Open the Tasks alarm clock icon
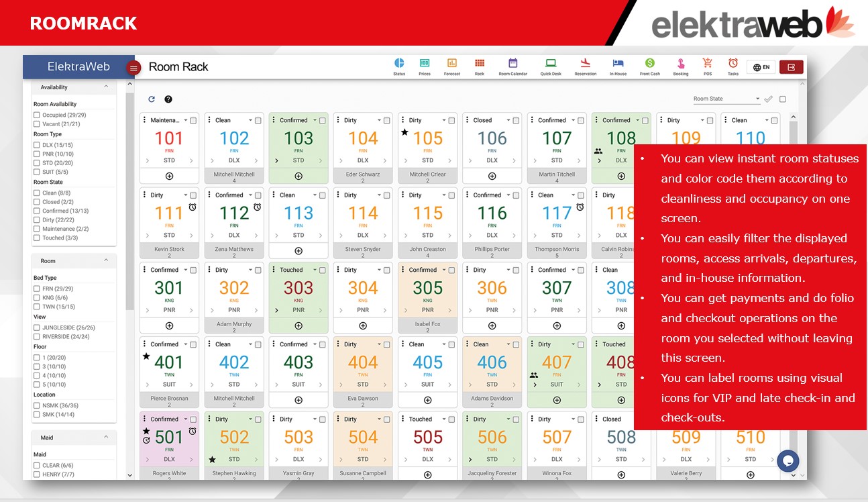The image size is (868, 502). click(x=733, y=62)
